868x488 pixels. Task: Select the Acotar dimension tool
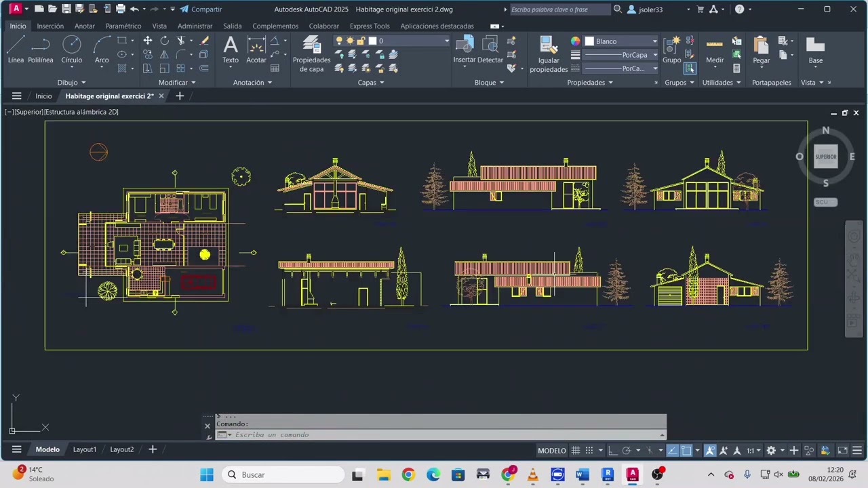pos(256,50)
